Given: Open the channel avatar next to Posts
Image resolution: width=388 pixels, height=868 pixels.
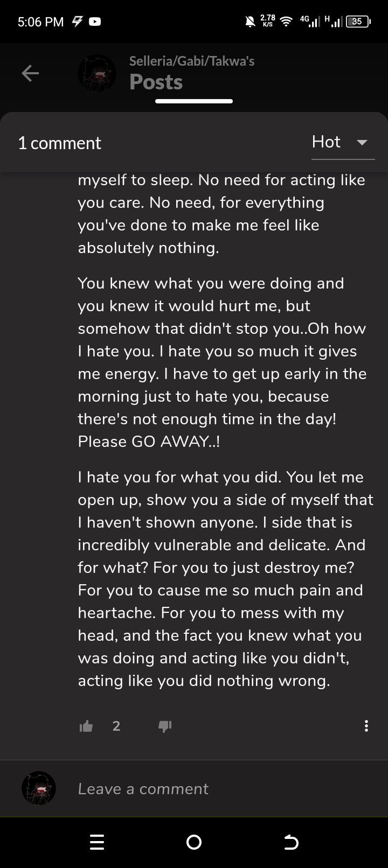Looking at the screenshot, I should 97,73.
